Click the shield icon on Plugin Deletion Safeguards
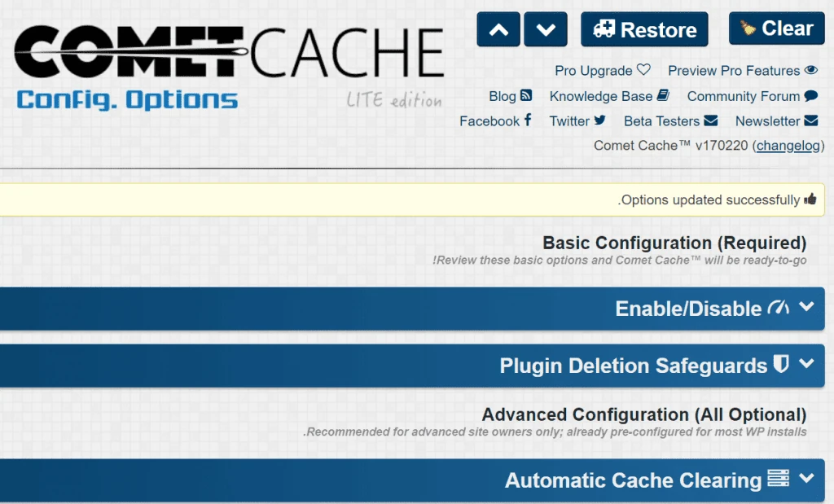The height and width of the screenshot is (504, 834). pos(781,364)
